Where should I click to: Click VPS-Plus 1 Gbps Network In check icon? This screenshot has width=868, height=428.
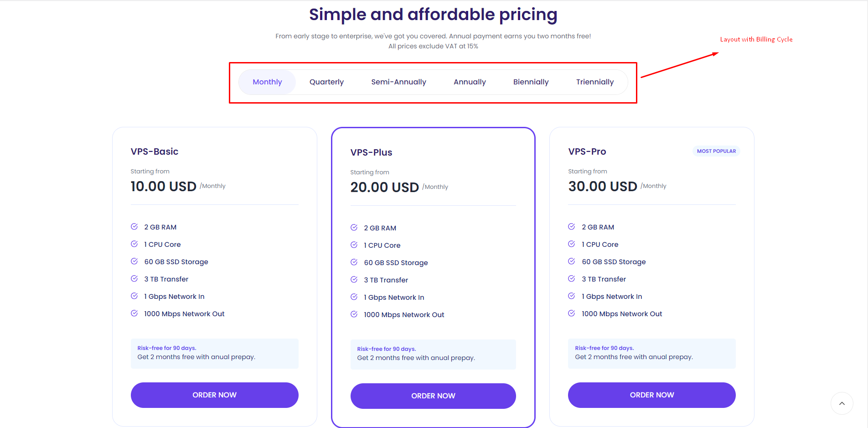tap(354, 297)
